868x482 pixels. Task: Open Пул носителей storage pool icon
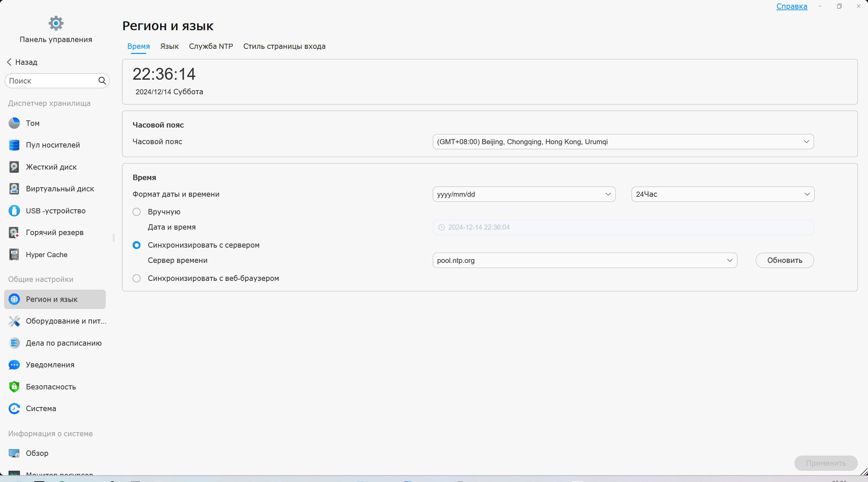pyautogui.click(x=14, y=145)
